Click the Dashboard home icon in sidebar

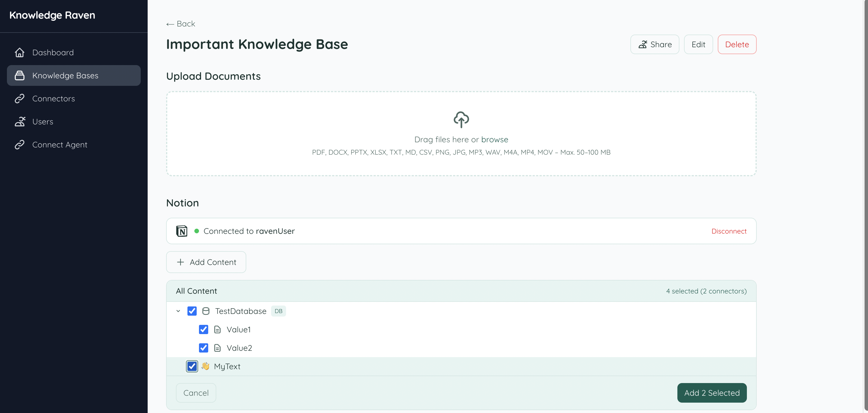pos(20,52)
